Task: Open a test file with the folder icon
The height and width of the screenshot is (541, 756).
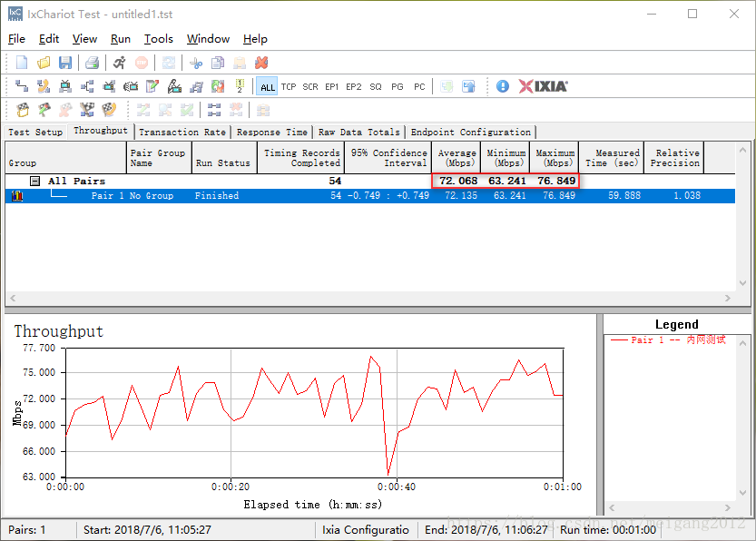Action: coord(44,63)
